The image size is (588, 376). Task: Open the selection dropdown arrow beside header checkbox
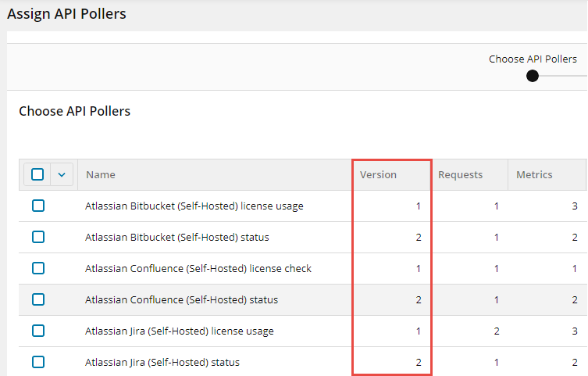click(x=62, y=174)
